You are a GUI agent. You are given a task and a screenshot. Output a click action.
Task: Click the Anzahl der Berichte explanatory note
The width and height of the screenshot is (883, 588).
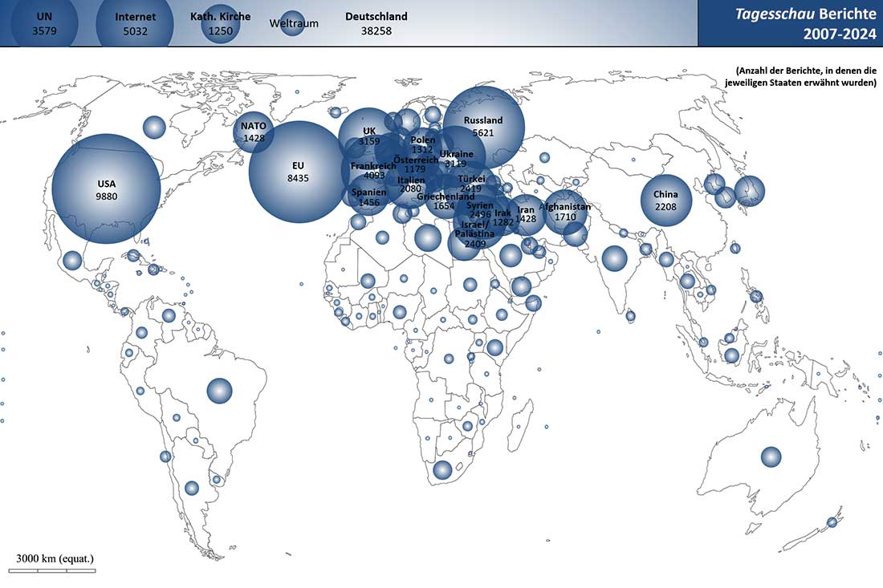coord(800,76)
